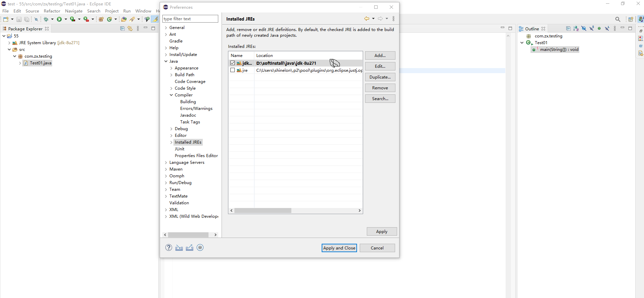Click the JRE table scrollbar right arrow
The width and height of the screenshot is (644, 298).
click(x=360, y=210)
